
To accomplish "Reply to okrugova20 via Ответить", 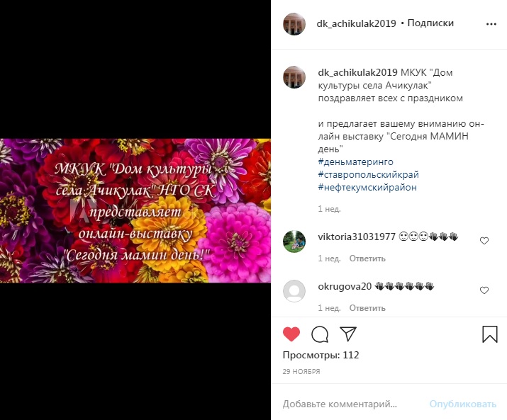I will [x=367, y=308].
